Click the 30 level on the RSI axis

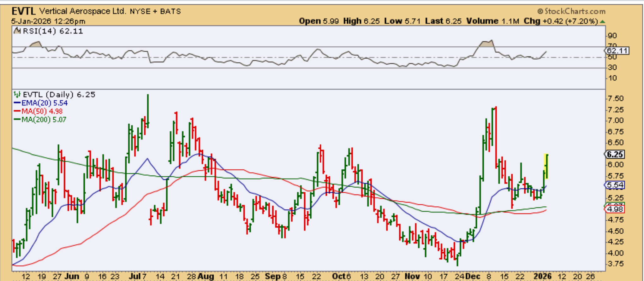[612, 67]
